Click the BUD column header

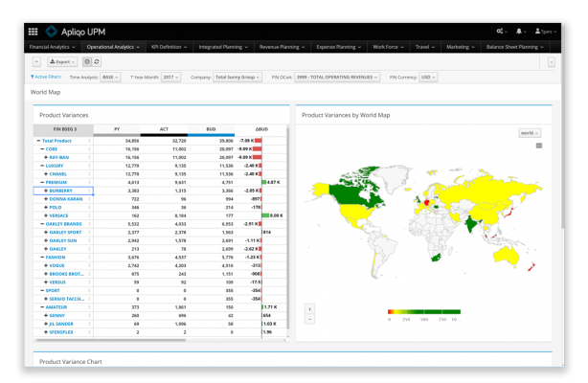[211, 129]
